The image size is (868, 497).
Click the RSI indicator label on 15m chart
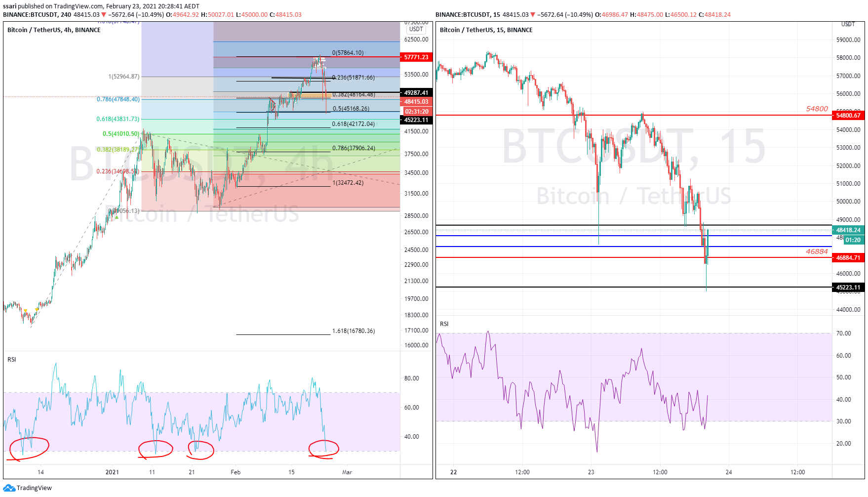pyautogui.click(x=444, y=324)
